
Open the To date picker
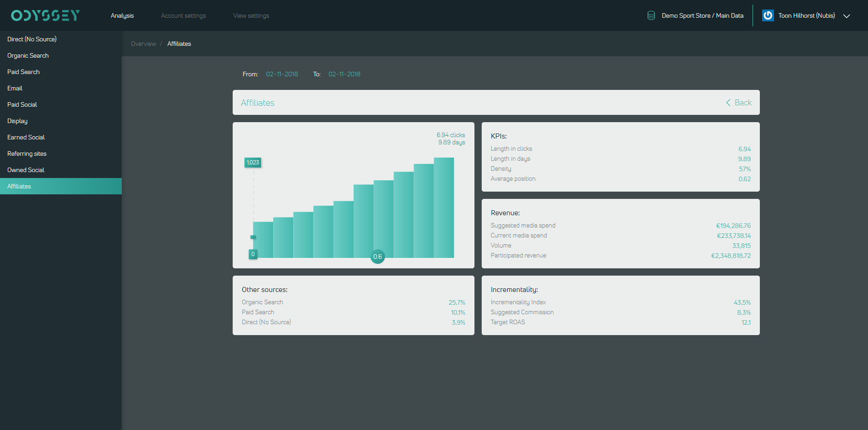click(344, 74)
